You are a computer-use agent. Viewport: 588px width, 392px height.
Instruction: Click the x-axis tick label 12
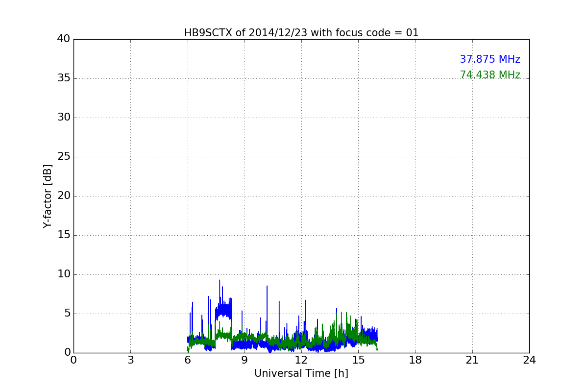tap(301, 360)
